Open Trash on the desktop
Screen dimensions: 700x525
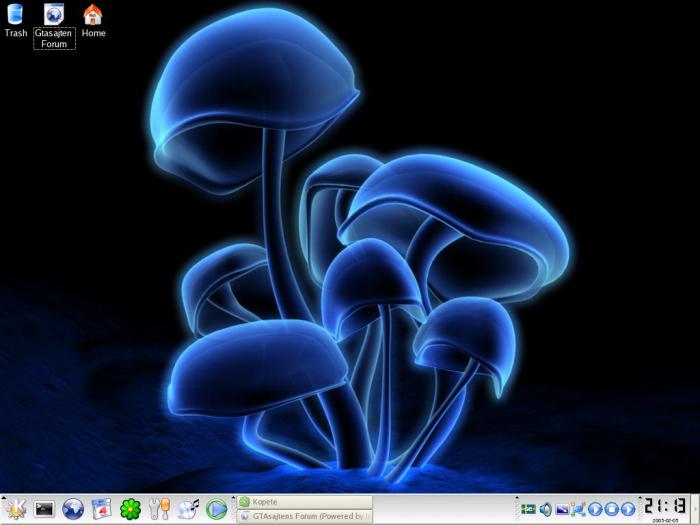point(15,20)
